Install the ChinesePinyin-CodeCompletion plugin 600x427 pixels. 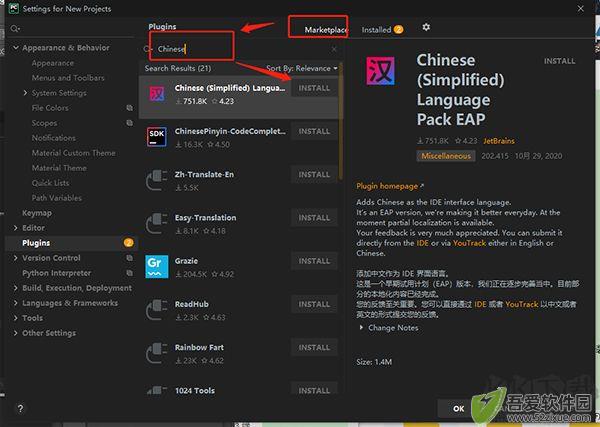pyautogui.click(x=314, y=131)
